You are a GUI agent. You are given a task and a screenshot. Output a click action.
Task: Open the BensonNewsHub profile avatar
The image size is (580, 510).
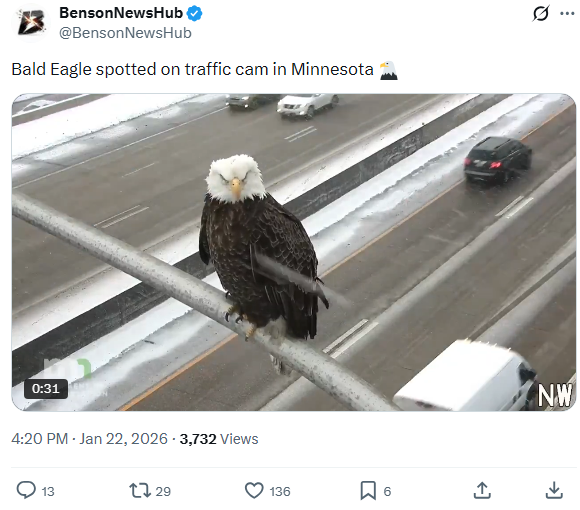[32, 22]
